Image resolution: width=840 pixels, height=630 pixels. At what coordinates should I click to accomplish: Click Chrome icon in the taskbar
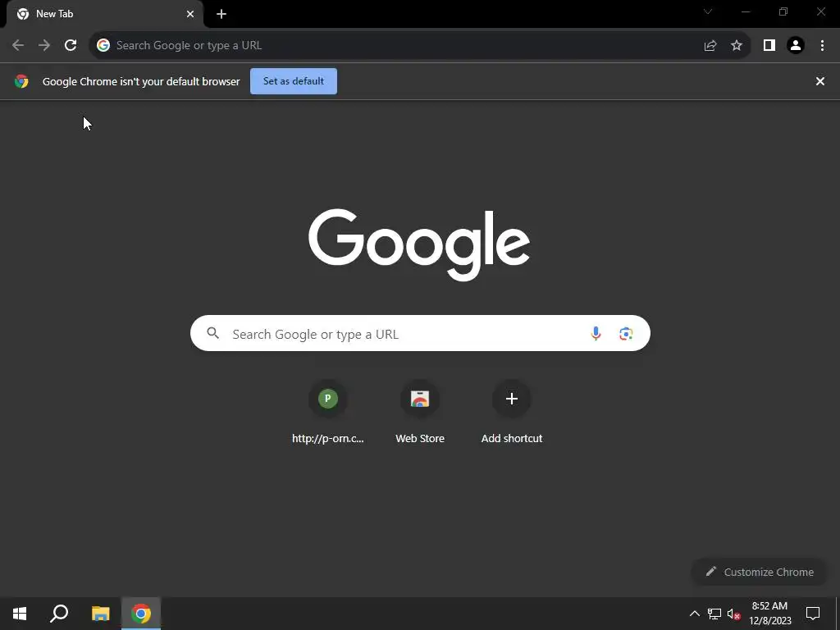pos(141,614)
